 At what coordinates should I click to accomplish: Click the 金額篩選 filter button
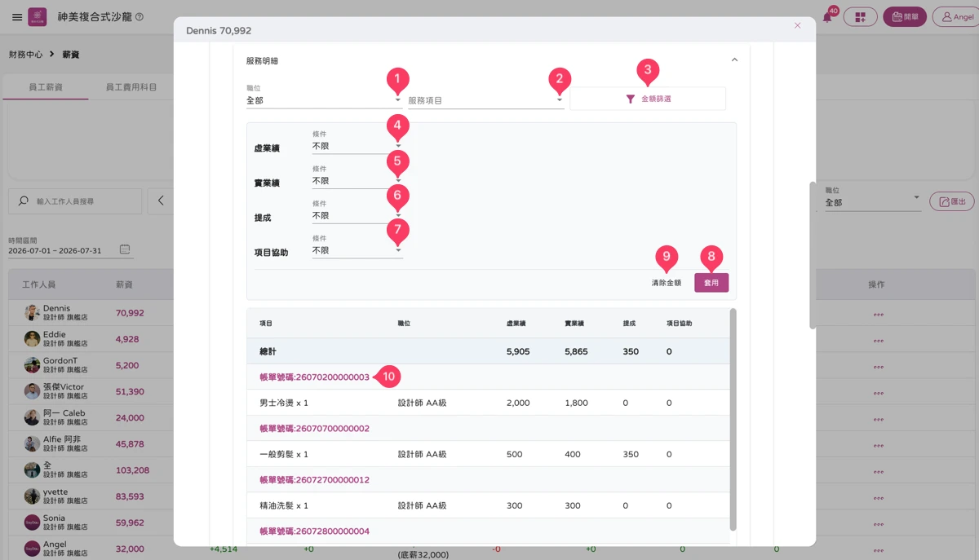pos(648,99)
